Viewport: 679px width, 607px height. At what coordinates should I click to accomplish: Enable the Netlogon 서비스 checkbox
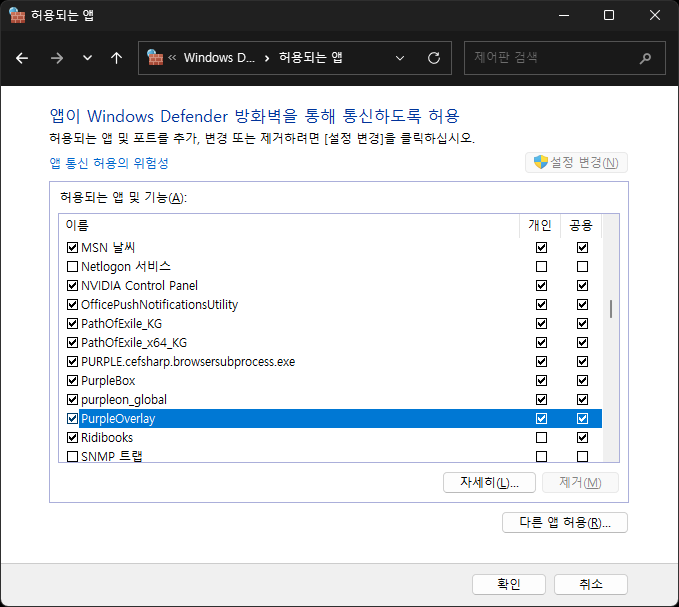pyautogui.click(x=72, y=267)
